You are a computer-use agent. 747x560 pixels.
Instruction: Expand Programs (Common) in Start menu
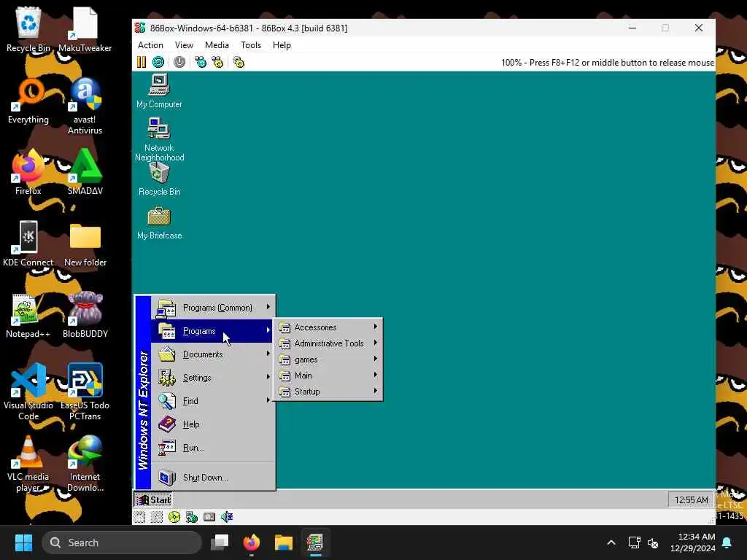click(213, 308)
